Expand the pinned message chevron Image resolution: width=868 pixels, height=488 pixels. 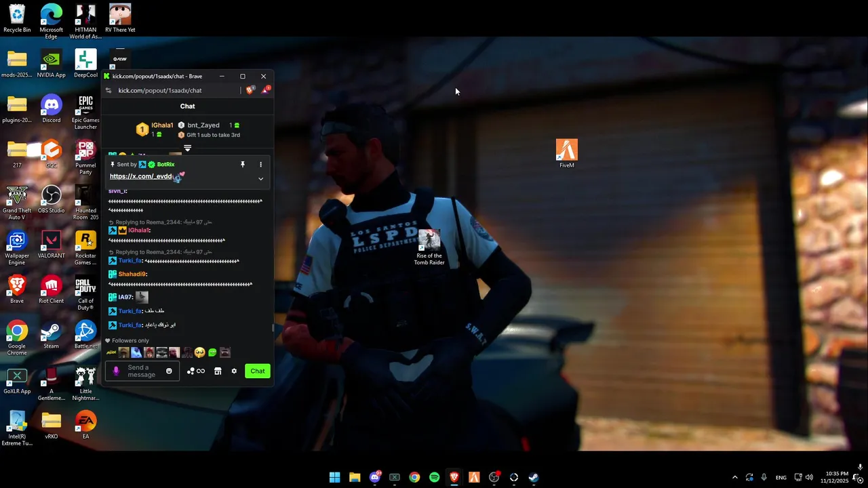click(260, 179)
